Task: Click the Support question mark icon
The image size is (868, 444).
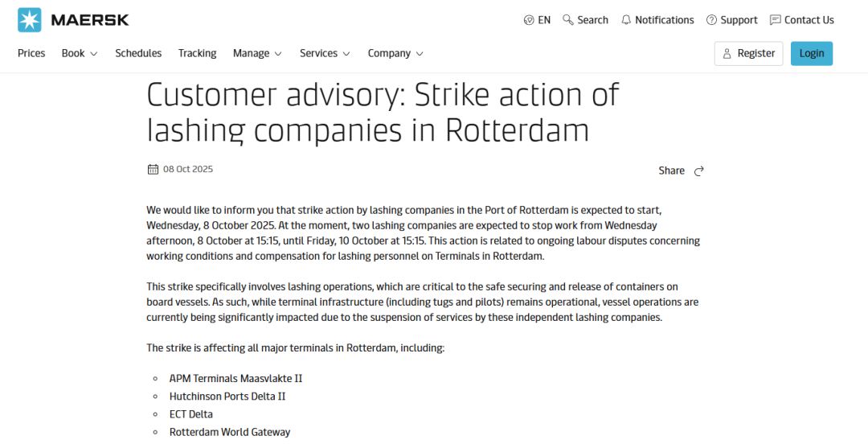Action: pos(711,20)
